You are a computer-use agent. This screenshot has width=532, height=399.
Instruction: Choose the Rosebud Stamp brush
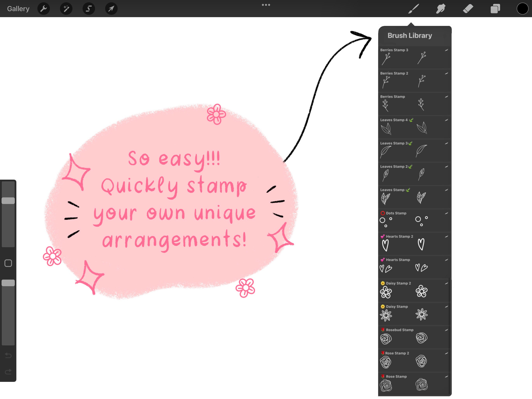tap(414, 337)
